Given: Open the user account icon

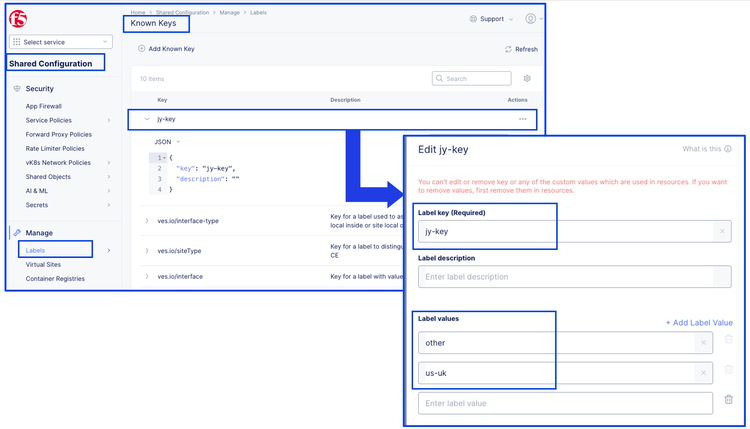Looking at the screenshot, I should [530, 18].
